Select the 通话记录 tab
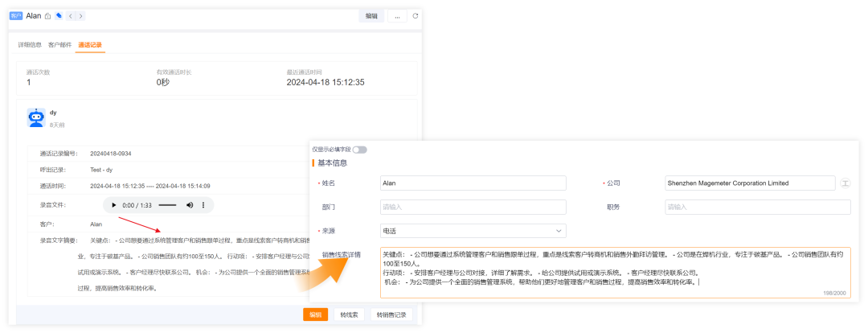The height and width of the screenshot is (333, 868). point(90,44)
